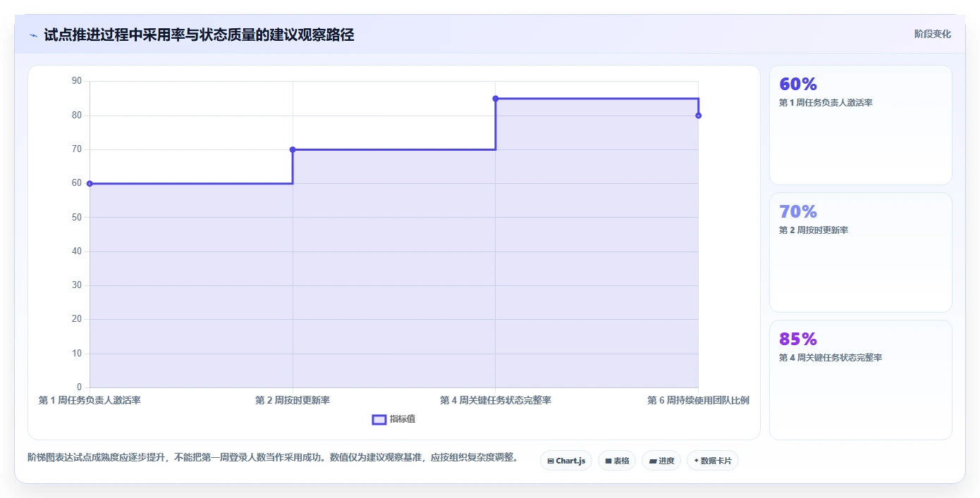Select the 数据卡片 chip
This screenshot has height=498, width=980.
713,461
